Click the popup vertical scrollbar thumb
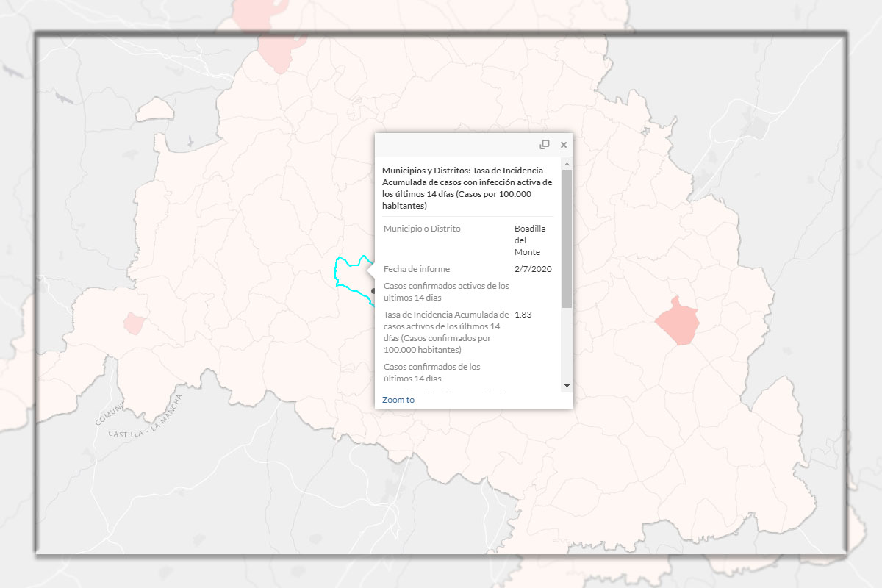The image size is (882, 588). pos(567,238)
